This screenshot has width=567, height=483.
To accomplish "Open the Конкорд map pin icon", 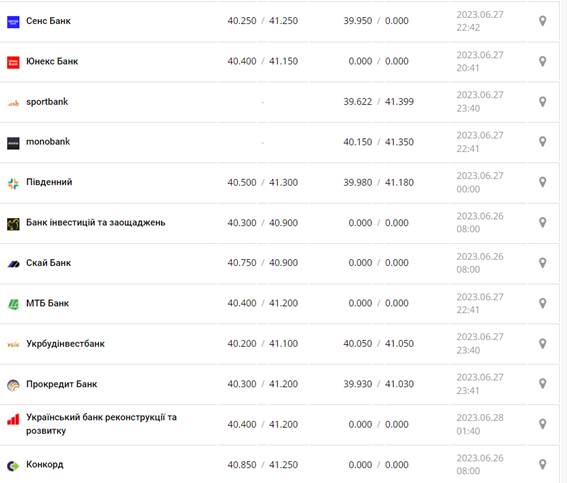I will (x=542, y=465).
